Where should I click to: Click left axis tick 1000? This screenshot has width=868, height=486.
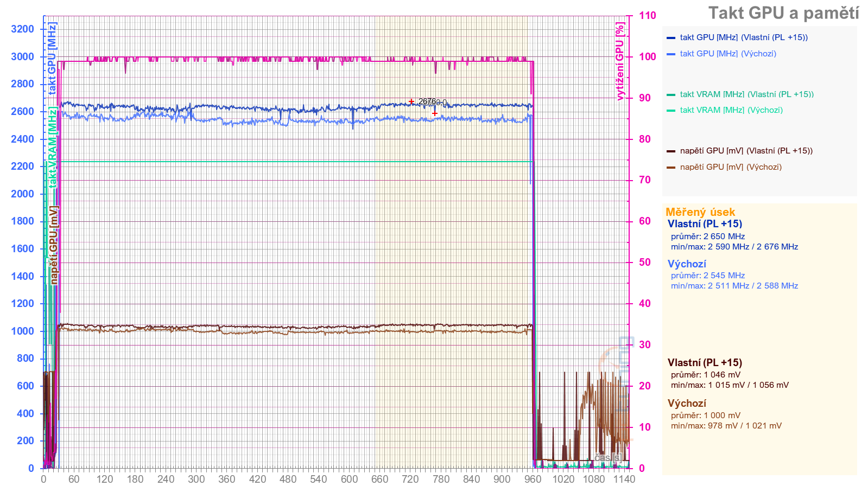click(x=22, y=331)
